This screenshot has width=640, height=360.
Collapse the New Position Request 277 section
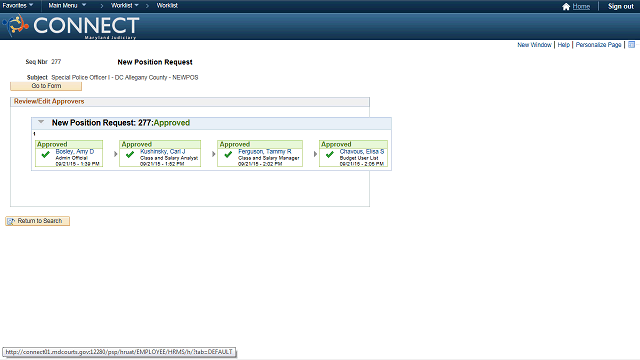[x=41, y=122]
